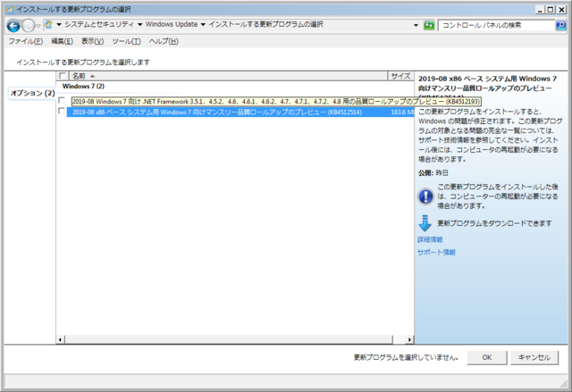572x392 pixels.
Task: Open the サポート情報 link
Action: pos(436,252)
